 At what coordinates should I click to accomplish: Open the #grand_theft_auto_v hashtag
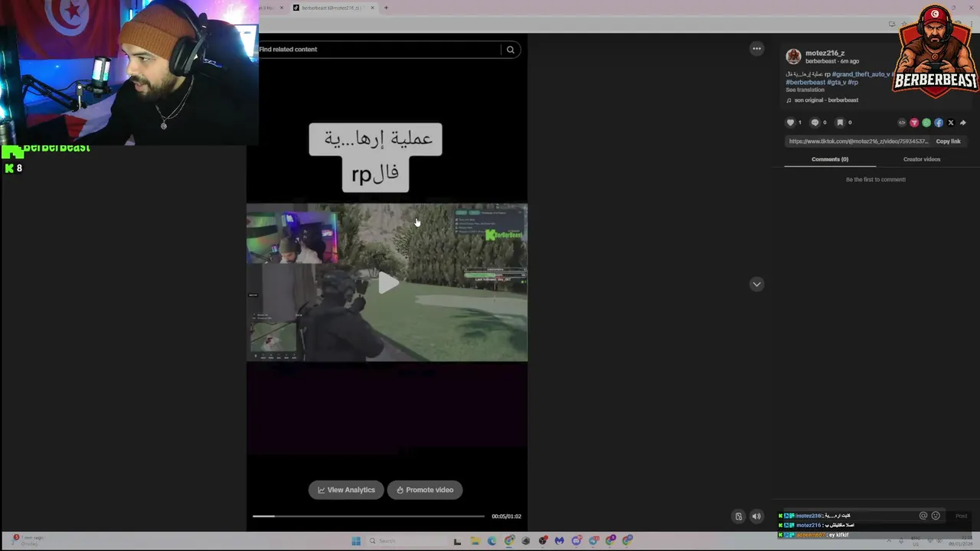(861, 74)
